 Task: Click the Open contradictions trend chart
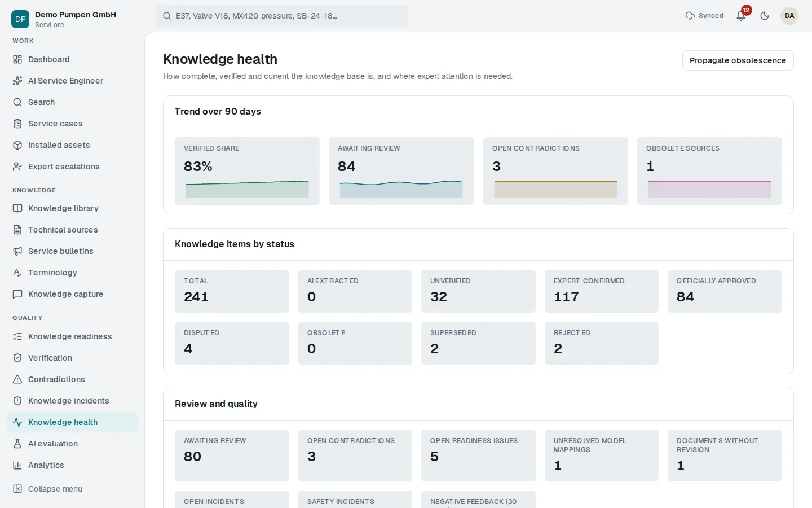click(555, 189)
